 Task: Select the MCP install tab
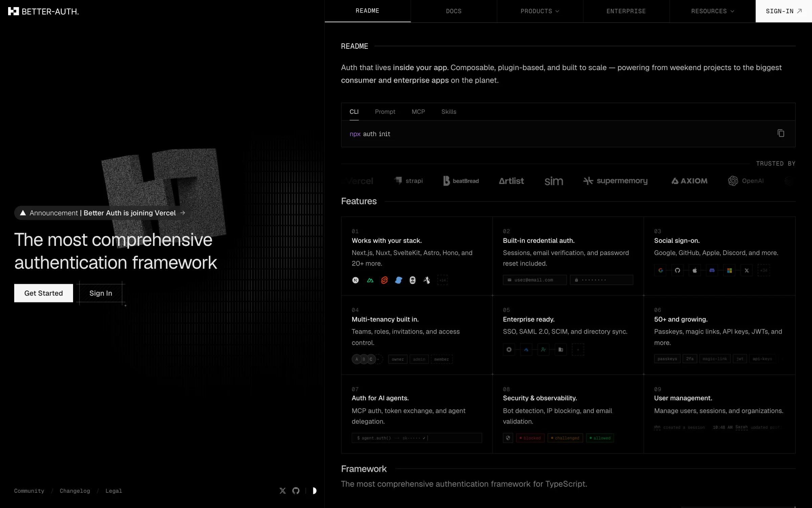point(418,112)
